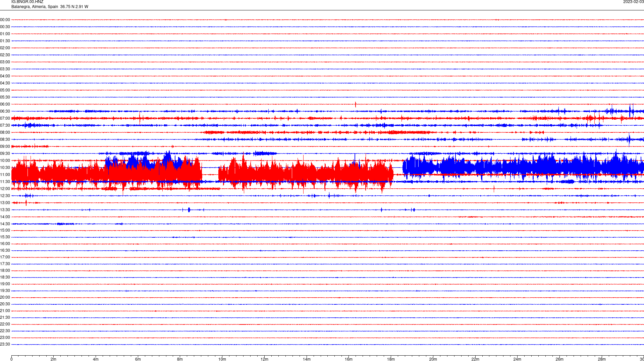Click the 6m tick on the time axis
The width and height of the screenshot is (644, 362).
[x=138, y=359]
